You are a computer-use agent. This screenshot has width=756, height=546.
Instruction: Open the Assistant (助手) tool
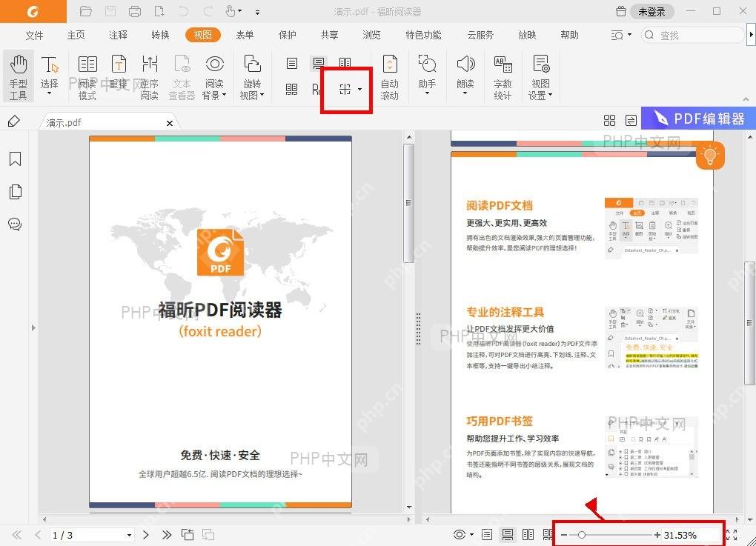pos(427,73)
